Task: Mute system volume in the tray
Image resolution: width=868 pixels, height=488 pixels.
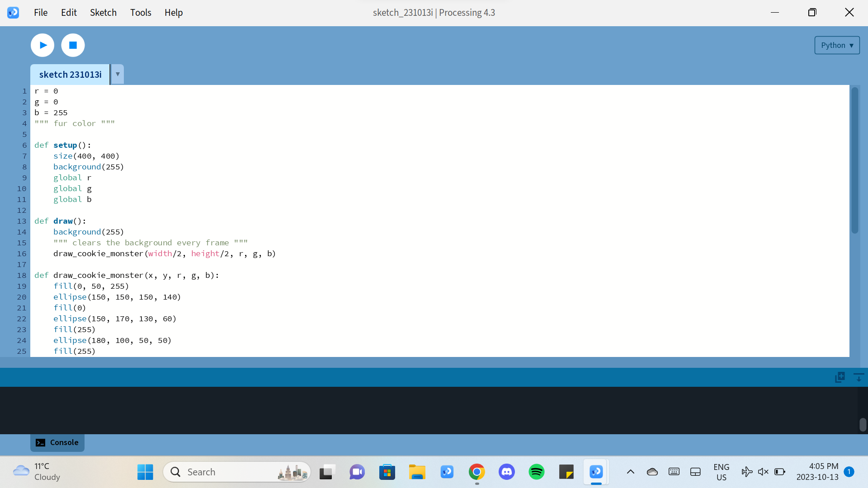Action: click(763, 472)
